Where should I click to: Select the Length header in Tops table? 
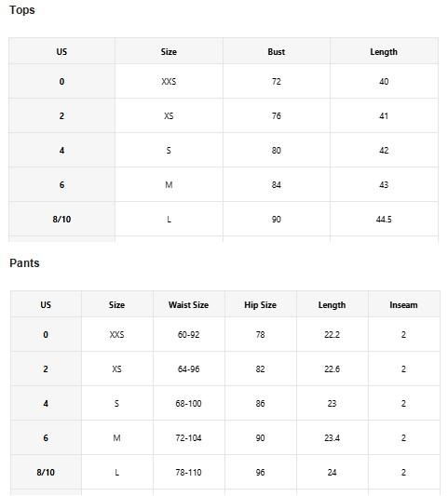tap(384, 51)
